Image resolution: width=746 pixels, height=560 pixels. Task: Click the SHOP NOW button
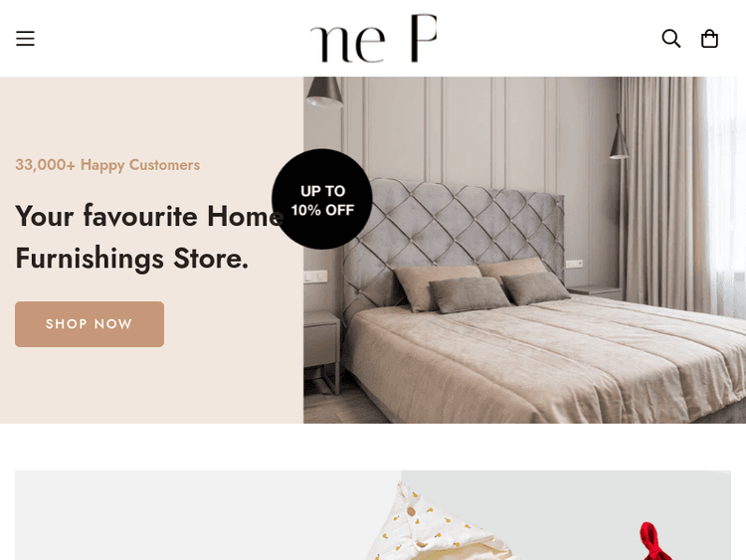(90, 324)
